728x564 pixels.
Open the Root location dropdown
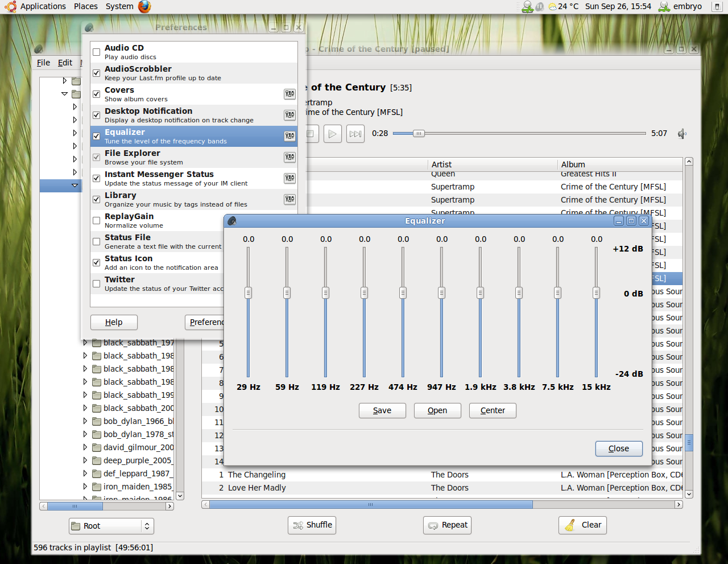111,526
